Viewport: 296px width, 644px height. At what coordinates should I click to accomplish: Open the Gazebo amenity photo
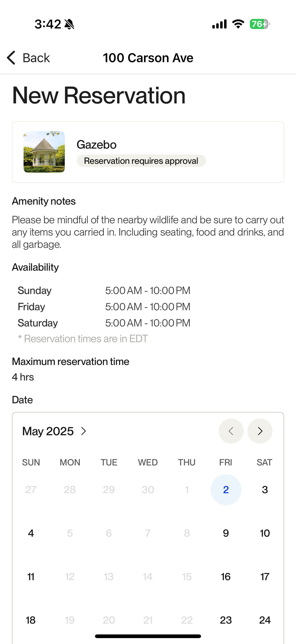coord(44,152)
